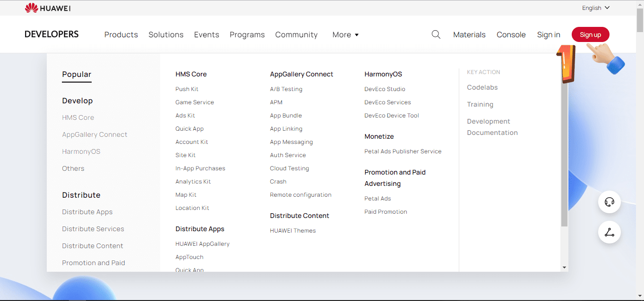644x301 pixels.
Task: Select Promotion and Paid in sidebar
Action: (x=94, y=263)
